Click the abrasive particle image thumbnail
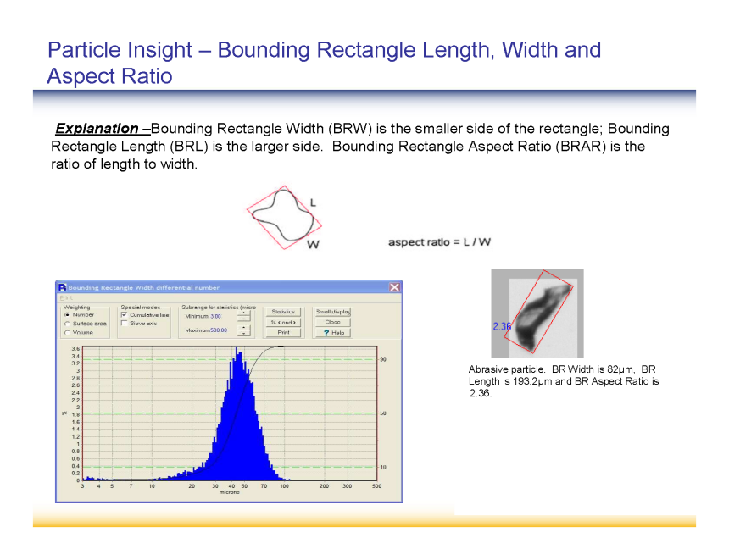This screenshot has height=560, width=729. coord(537,313)
